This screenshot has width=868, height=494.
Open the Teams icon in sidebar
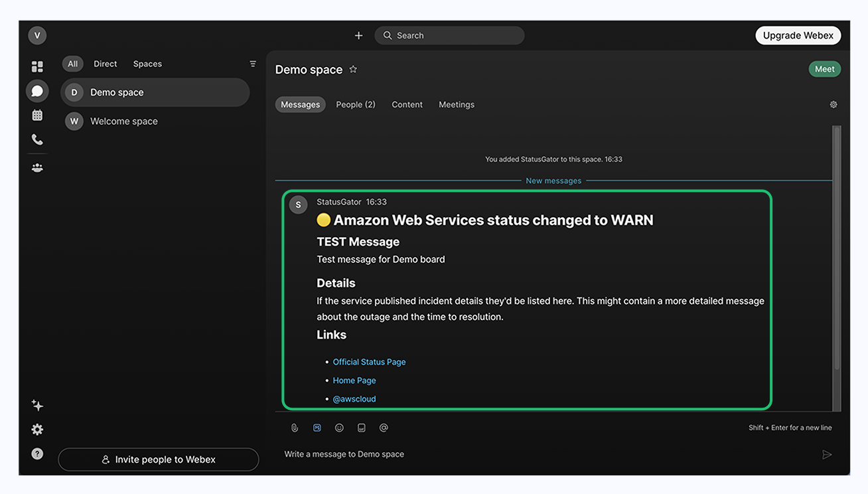[37, 168]
